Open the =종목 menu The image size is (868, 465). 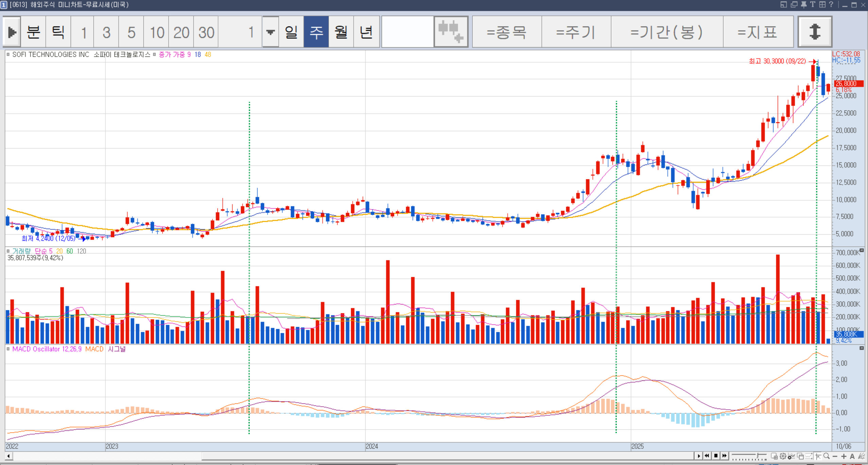coord(506,32)
